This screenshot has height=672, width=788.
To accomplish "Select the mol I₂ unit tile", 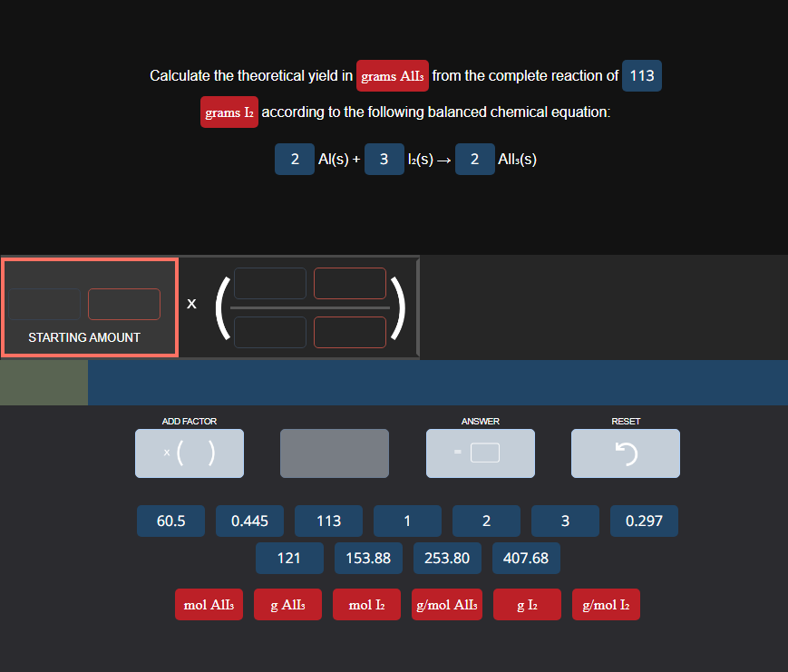I will click(366, 604).
